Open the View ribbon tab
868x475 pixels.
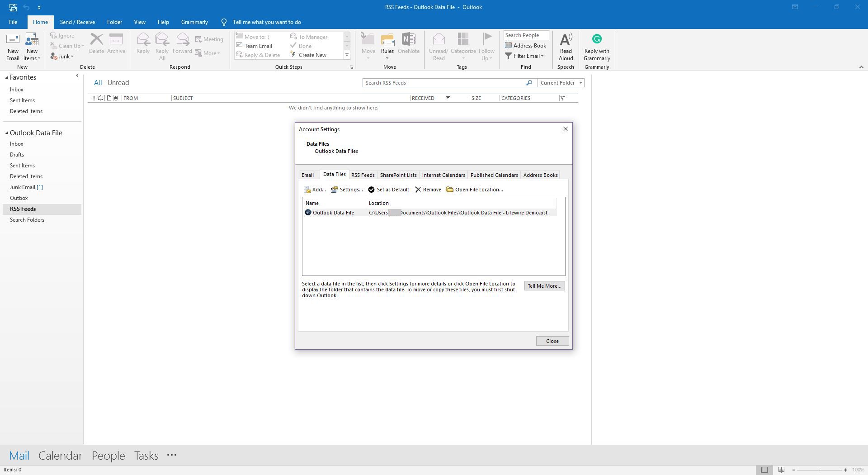point(140,22)
